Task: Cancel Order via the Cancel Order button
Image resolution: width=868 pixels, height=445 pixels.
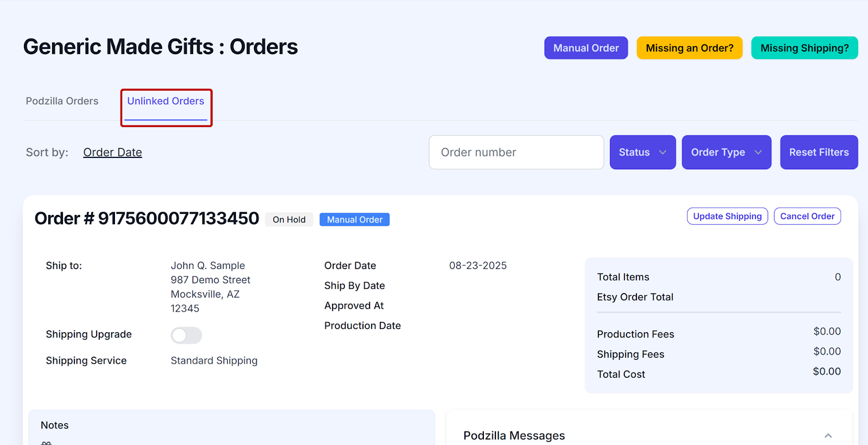Action: pos(807,216)
